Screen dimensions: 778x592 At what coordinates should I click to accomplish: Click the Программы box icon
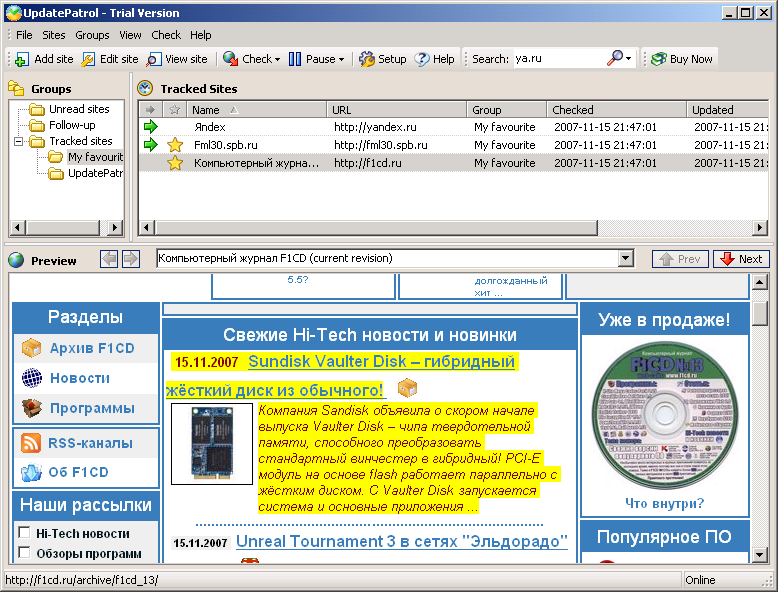[32, 408]
